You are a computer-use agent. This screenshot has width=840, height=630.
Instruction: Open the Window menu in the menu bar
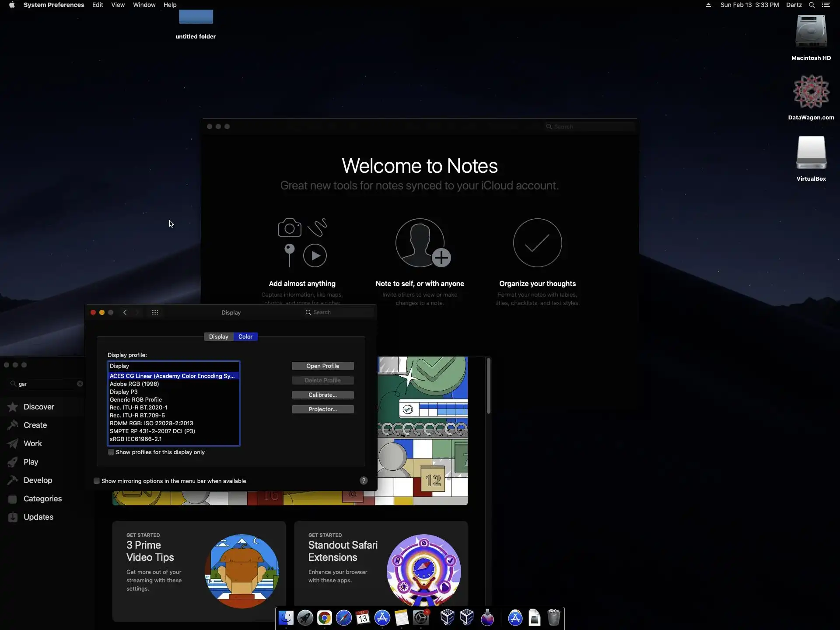[144, 5]
